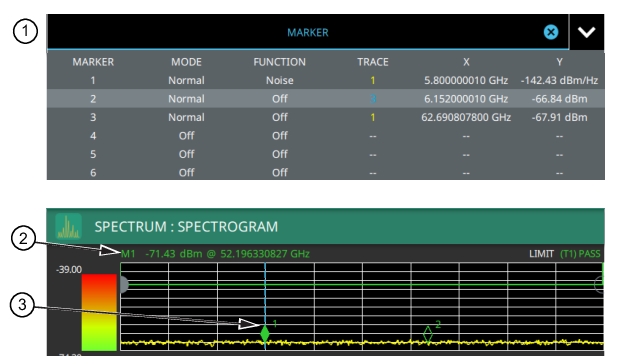Change marker 1 function from Noise
This screenshot has height=364, width=620.
(280, 80)
